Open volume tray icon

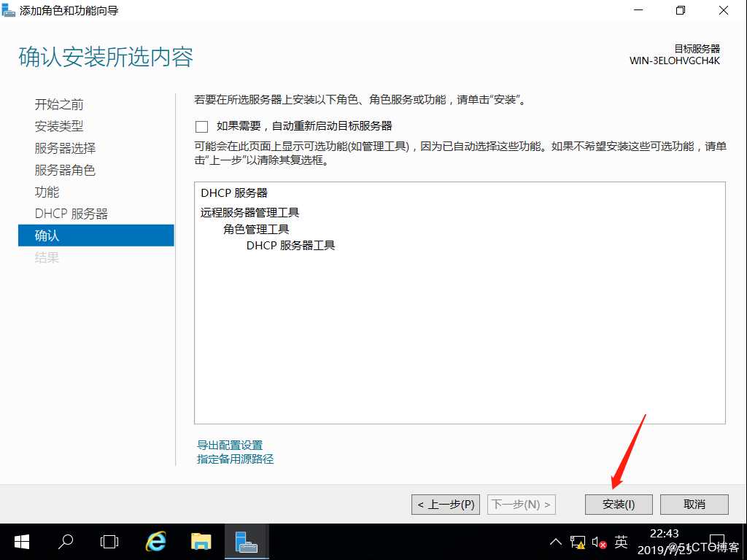pos(600,542)
